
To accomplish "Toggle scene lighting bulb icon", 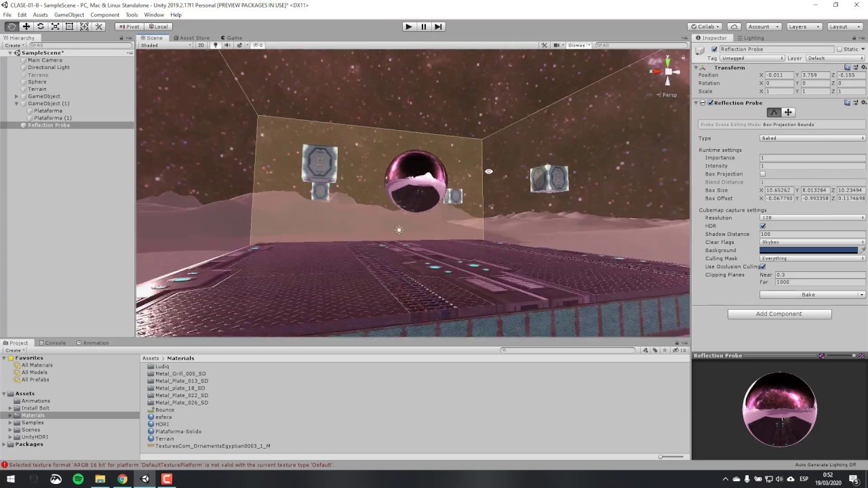I will [x=216, y=45].
